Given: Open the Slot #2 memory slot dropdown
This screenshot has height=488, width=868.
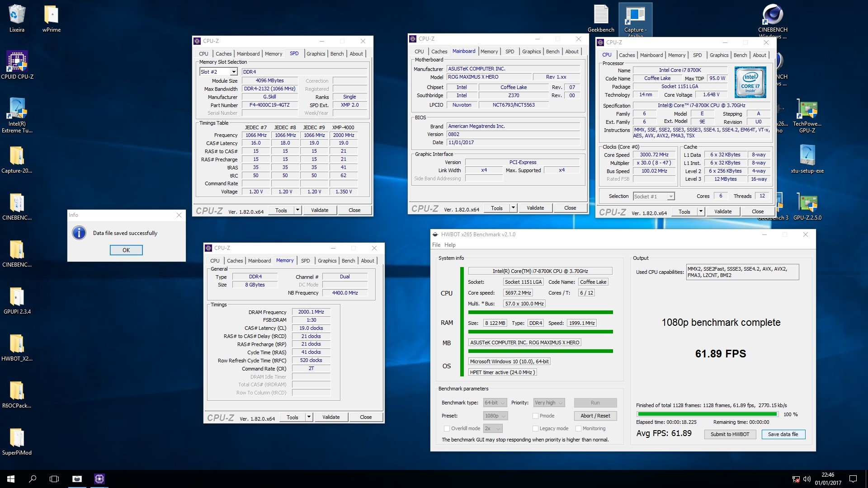Looking at the screenshot, I should pos(219,72).
